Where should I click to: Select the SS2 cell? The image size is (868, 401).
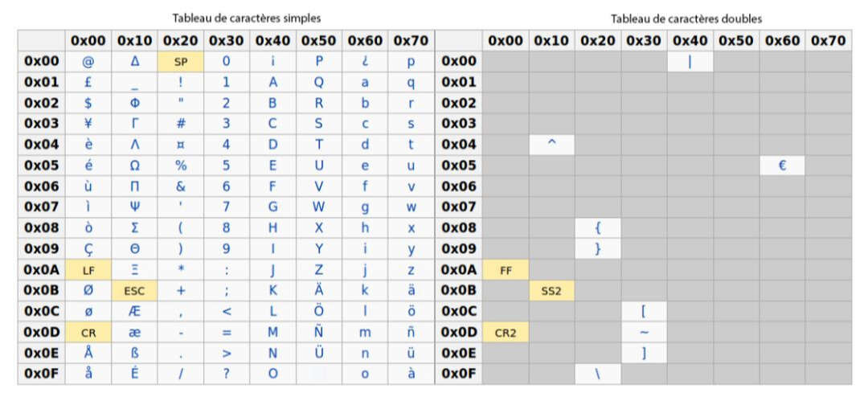551,291
